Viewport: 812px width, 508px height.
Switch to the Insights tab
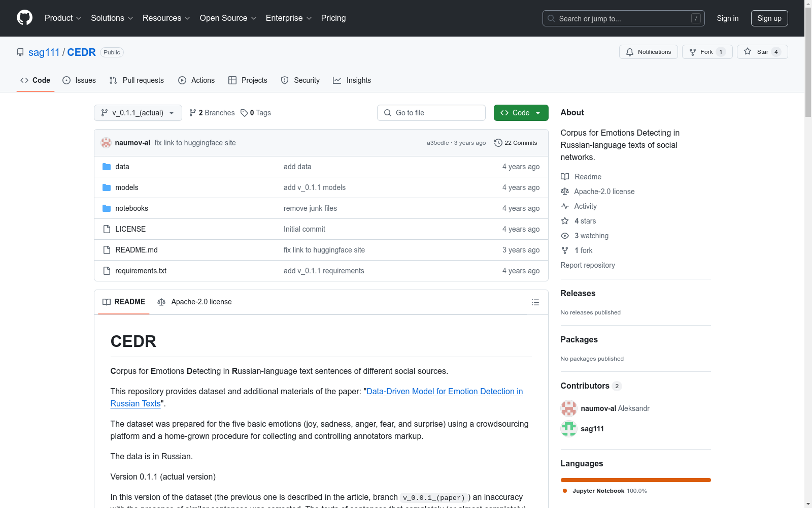click(352, 80)
